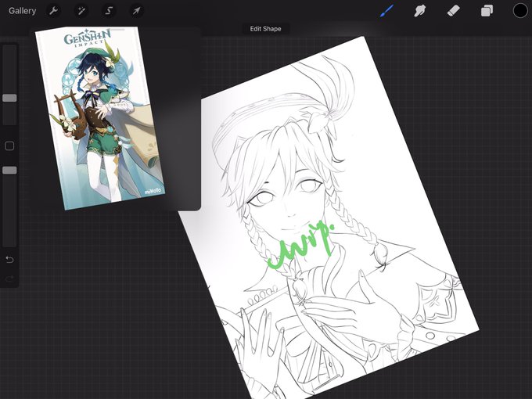Tap the Edit Shape button

[x=265, y=29]
